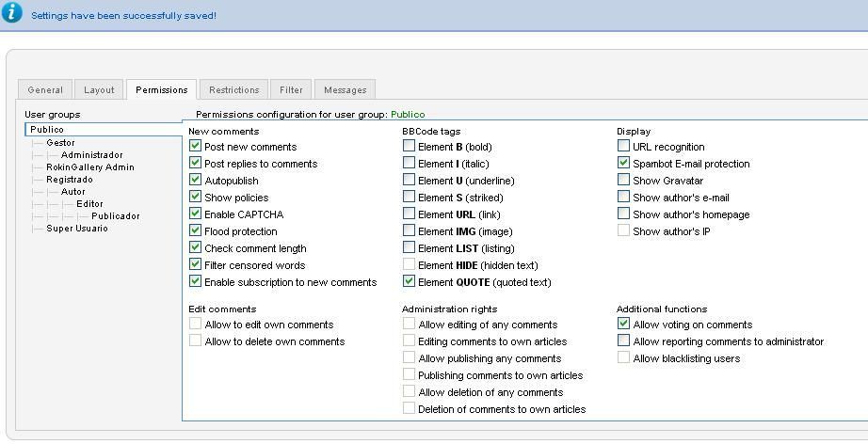
Task: Check Show Gravatar
Action: (623, 180)
